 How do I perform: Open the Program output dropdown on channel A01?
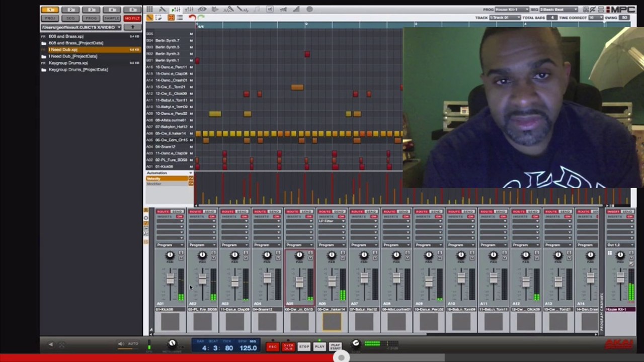(x=170, y=245)
